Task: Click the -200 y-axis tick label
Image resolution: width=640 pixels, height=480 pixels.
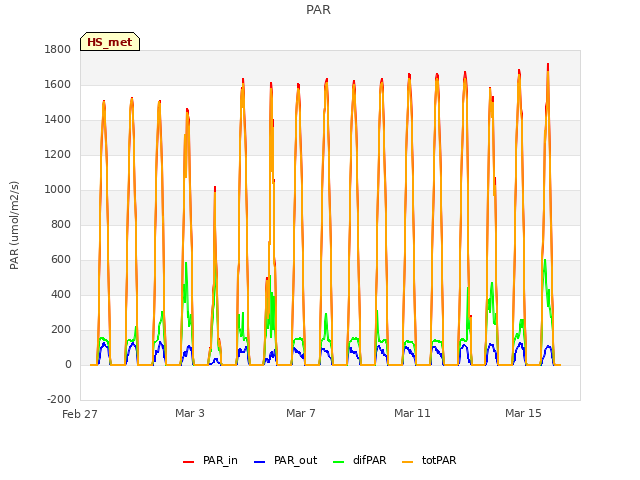Action: (x=59, y=399)
